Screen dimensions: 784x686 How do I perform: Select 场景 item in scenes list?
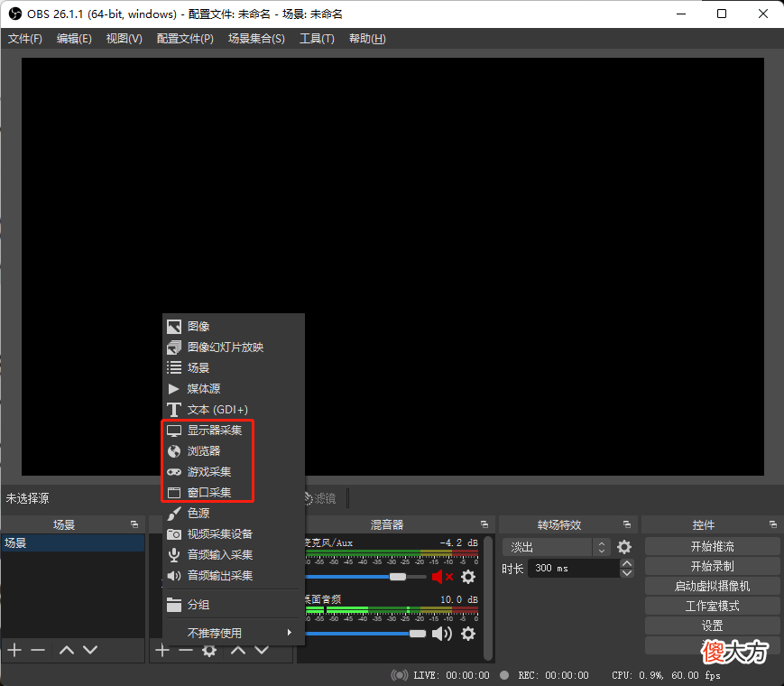tap(73, 542)
